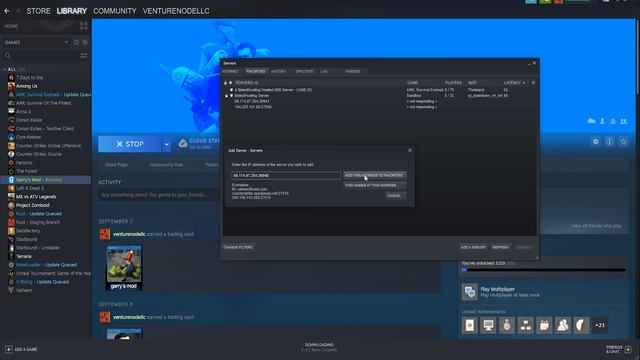The image size is (640, 360).
Task: Show the remaining +21 locked achievements
Action: (600, 325)
